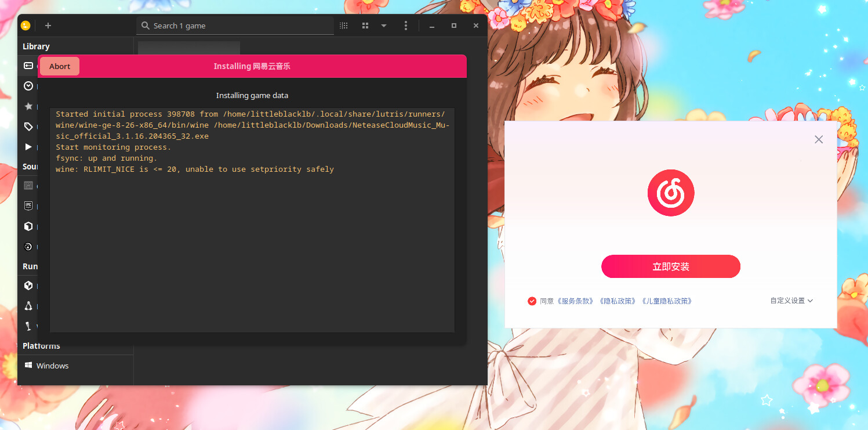Click the "fsync: up and running." log line
Screen dimensions: 868x430
tap(107, 158)
